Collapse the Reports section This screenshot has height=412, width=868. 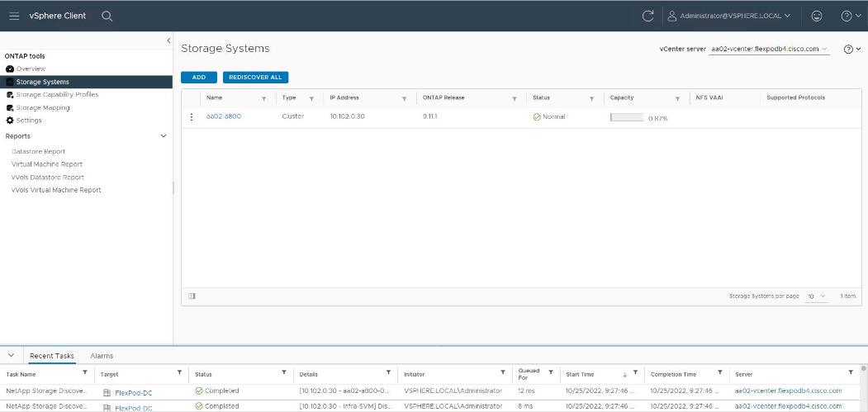tap(164, 135)
